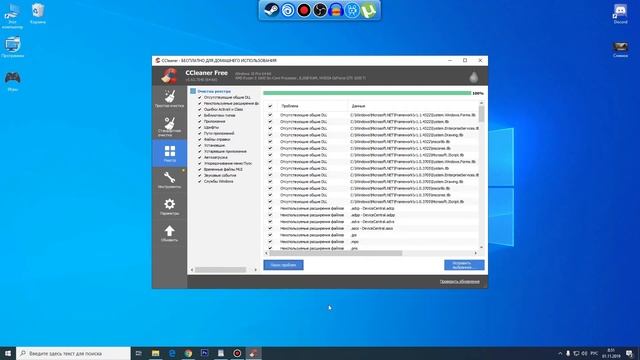This screenshot has height=360, width=640.
Task: Select the Устаревшие приложения list item
Action: (x=225, y=151)
